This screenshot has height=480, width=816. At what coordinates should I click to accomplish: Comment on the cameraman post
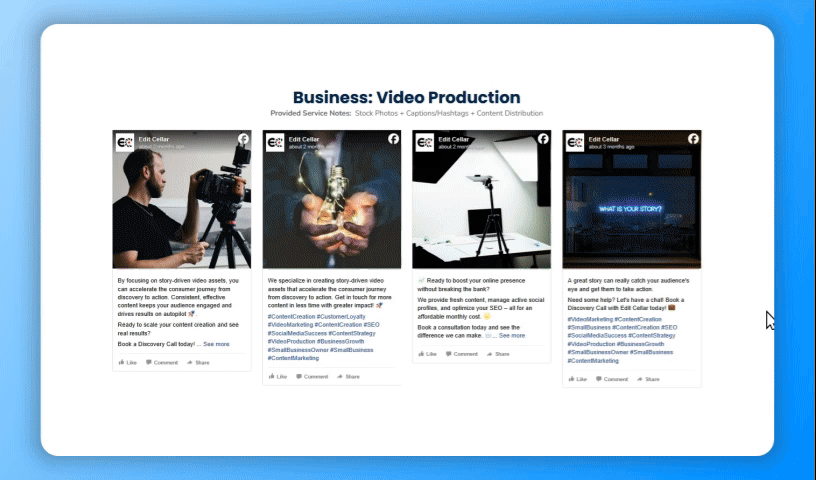[162, 362]
